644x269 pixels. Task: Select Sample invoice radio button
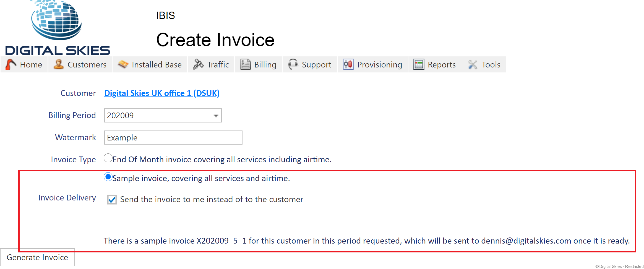tap(108, 177)
